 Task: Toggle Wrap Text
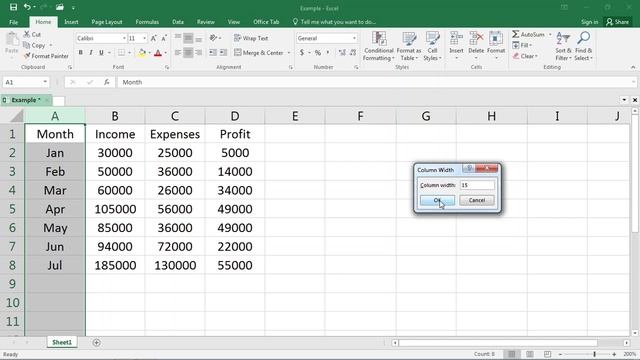251,38
